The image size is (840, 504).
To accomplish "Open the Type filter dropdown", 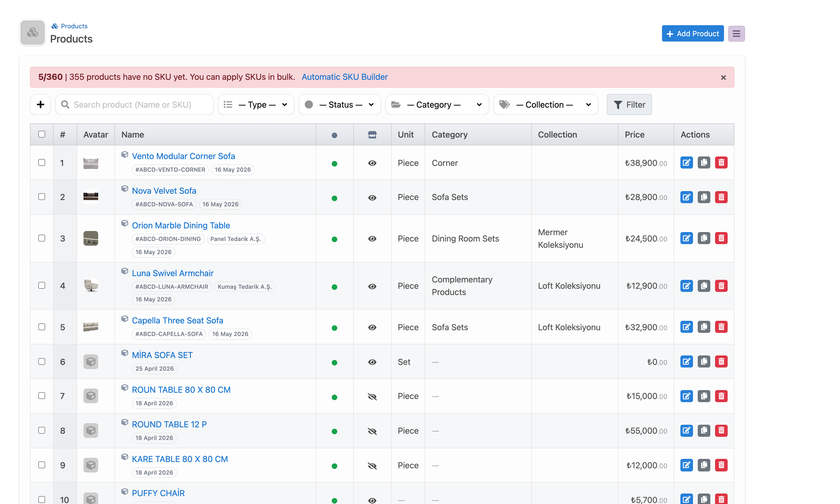I will [256, 104].
